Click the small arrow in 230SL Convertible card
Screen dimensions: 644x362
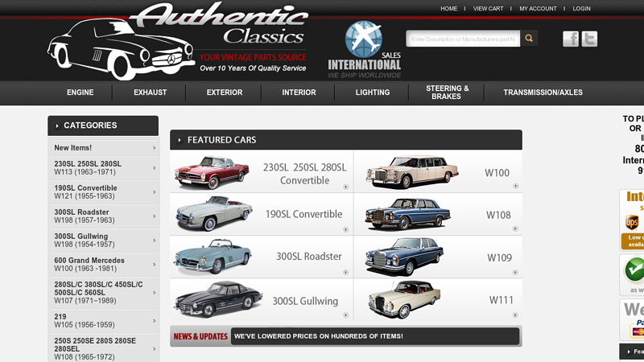coord(346,187)
